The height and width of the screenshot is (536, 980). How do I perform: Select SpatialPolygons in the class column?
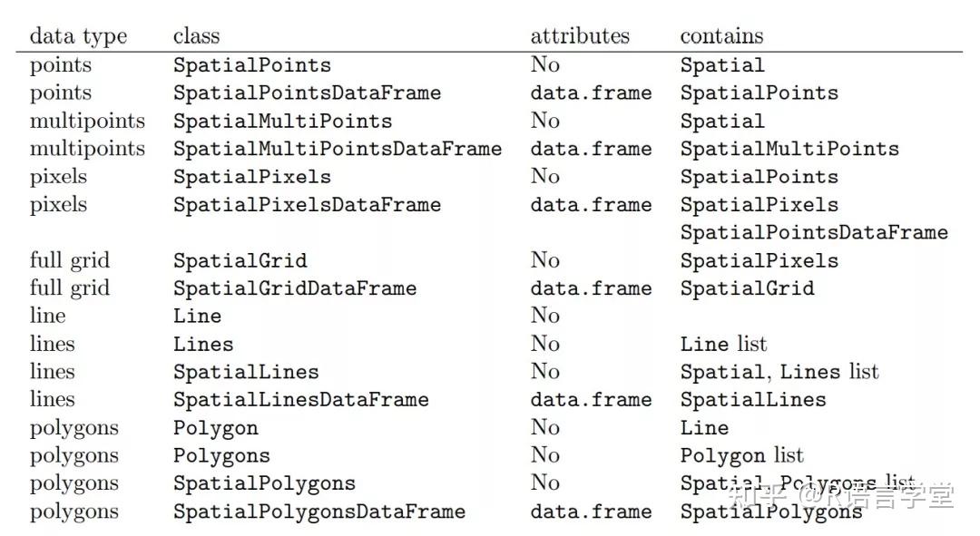coord(264,483)
